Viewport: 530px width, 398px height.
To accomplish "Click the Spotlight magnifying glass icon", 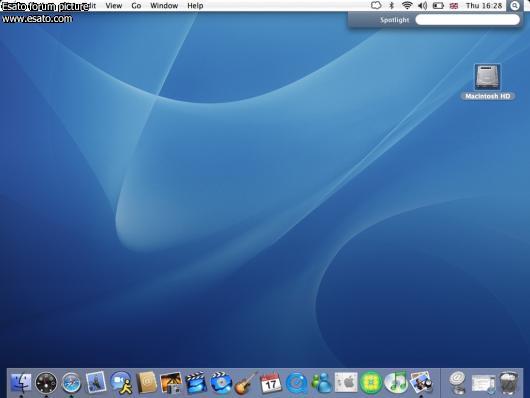I will coord(515,5).
